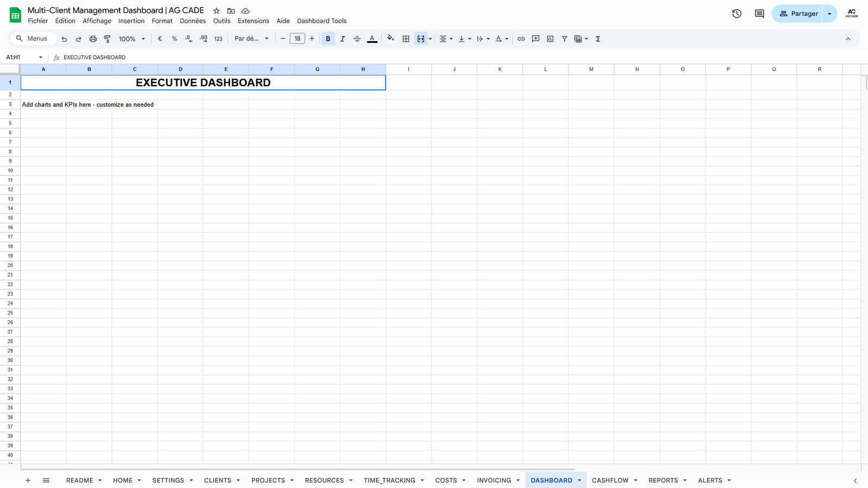Click the print icon

pyautogui.click(x=93, y=39)
